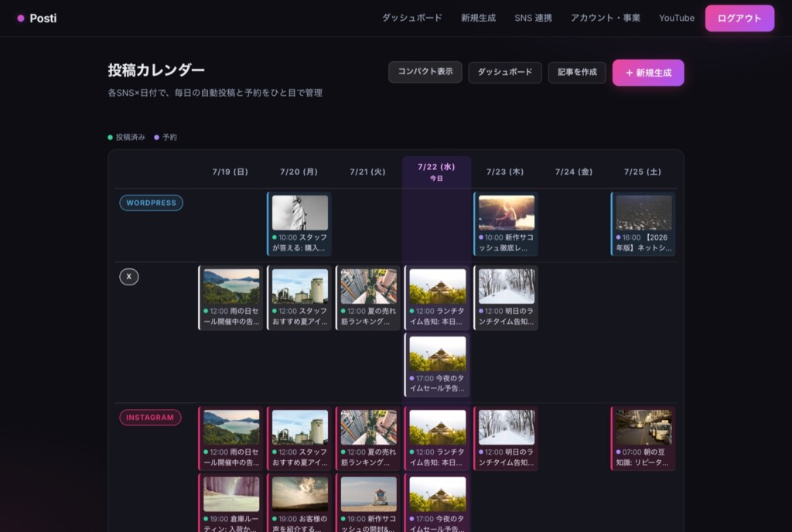792x532 pixels.
Task: Select the WORDPRESS platform badge
Action: tap(151, 203)
